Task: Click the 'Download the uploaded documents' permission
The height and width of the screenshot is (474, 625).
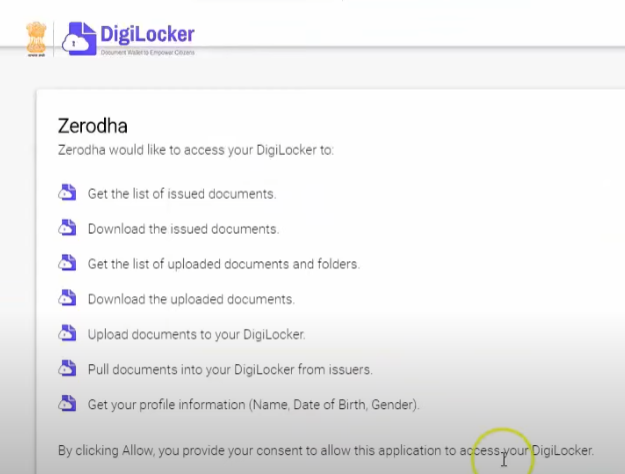Action: click(x=190, y=299)
